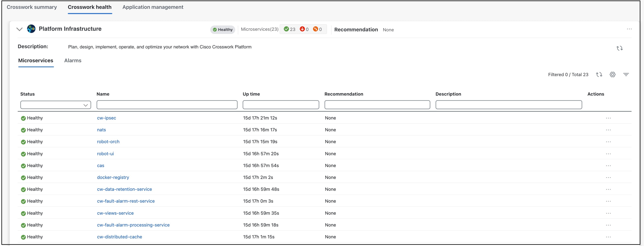644x246 pixels.
Task: Open actions menu for cw-data-retention-service row
Action: (608, 189)
